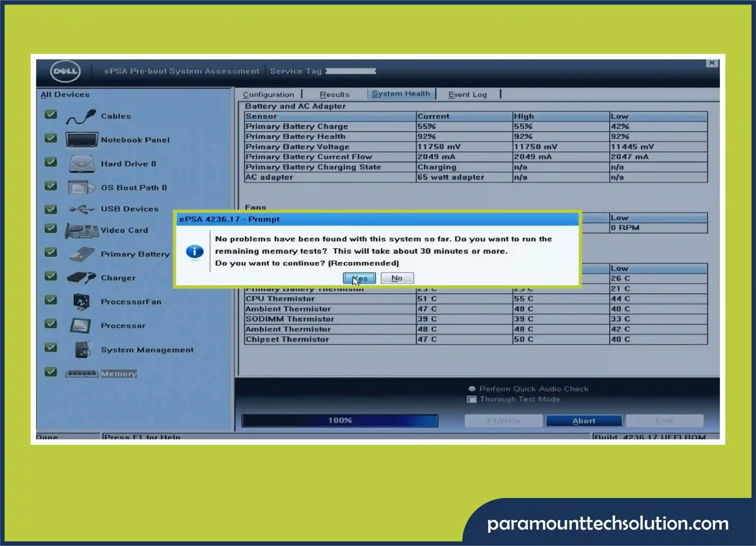Viewport: 756px width, 546px height.
Task: Click the 65 watt adapter value
Action: 451,177
